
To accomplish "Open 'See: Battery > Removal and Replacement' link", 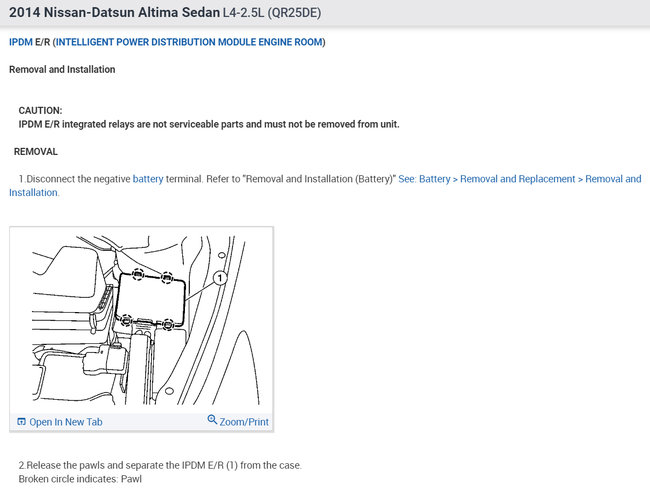I will pyautogui.click(x=325, y=186).
